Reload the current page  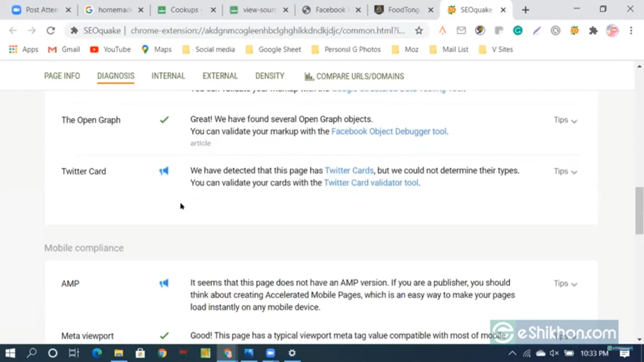(50, 31)
